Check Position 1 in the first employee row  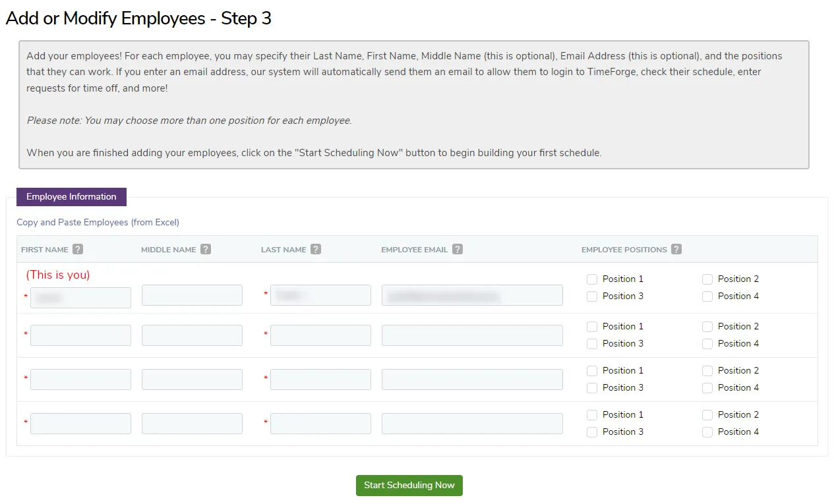[592, 279]
